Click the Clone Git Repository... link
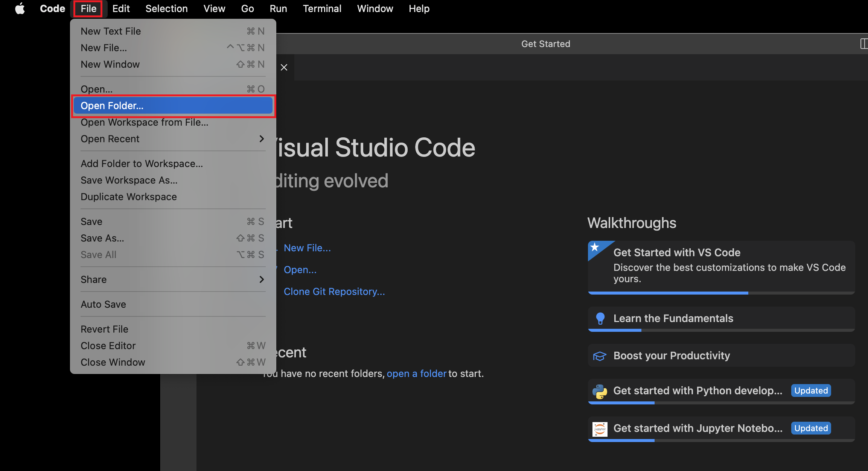 pyautogui.click(x=334, y=292)
